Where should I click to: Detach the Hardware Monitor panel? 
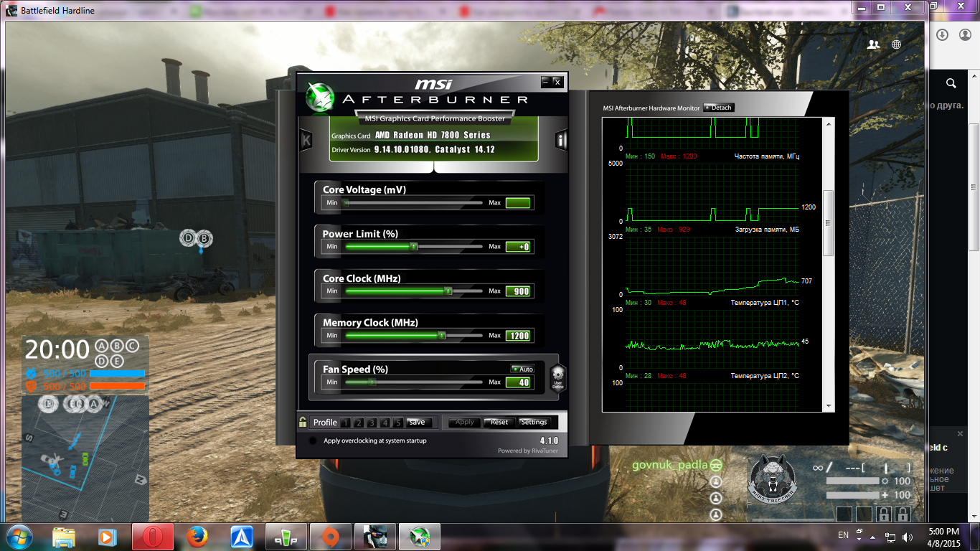coord(719,108)
